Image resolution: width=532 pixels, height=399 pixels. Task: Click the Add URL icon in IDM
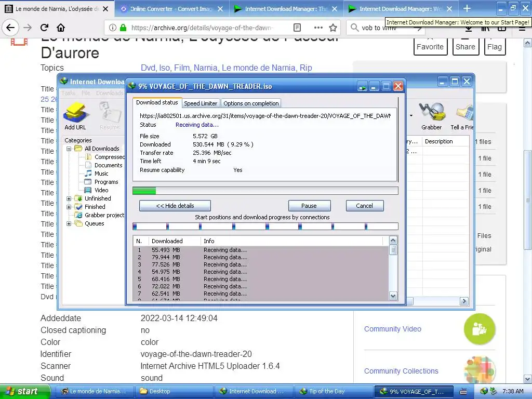click(75, 116)
